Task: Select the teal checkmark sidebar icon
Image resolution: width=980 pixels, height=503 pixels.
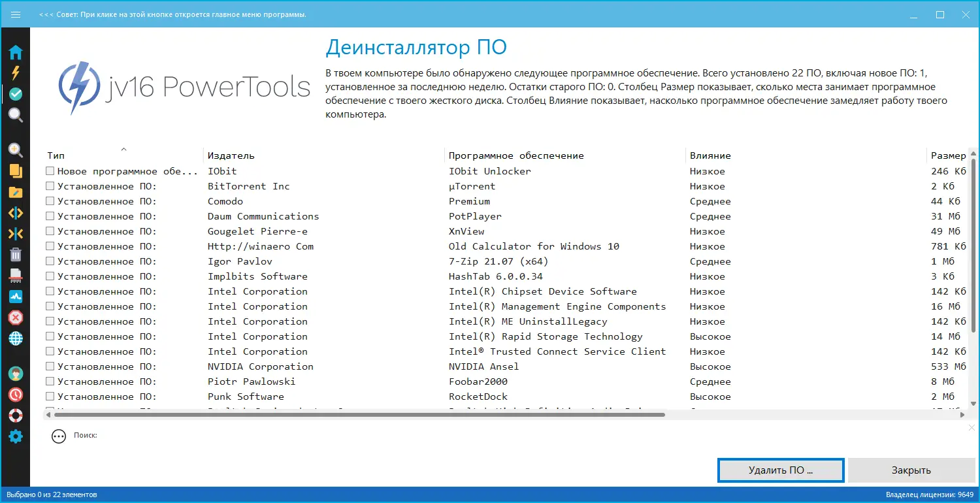Action: tap(16, 94)
